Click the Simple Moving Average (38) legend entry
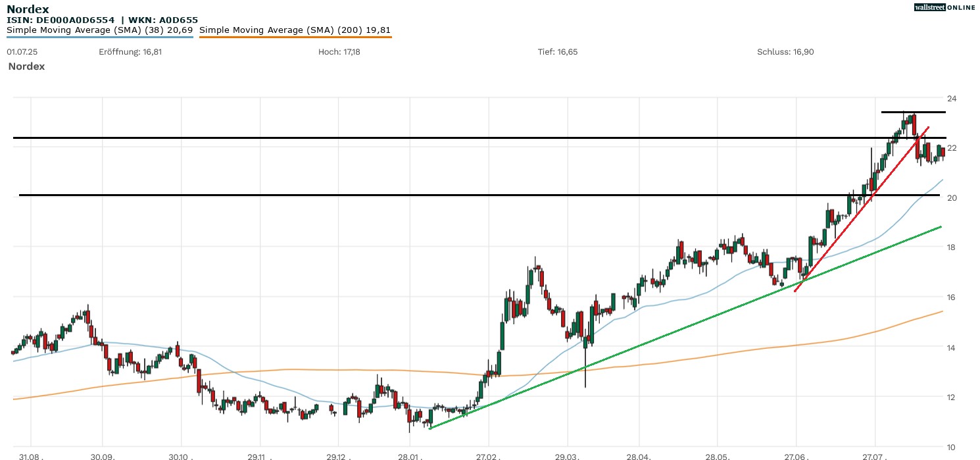The image size is (980, 460). [99, 30]
